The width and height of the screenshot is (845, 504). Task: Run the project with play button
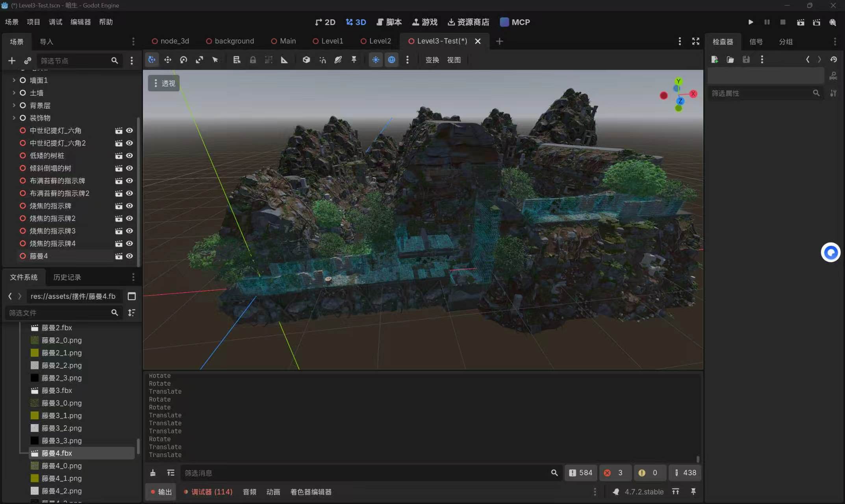(x=751, y=22)
